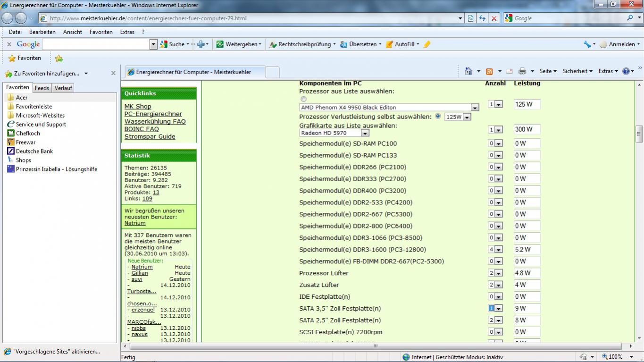Click the RSS feeds icon
Screen dimensions: 644x362
click(489, 71)
